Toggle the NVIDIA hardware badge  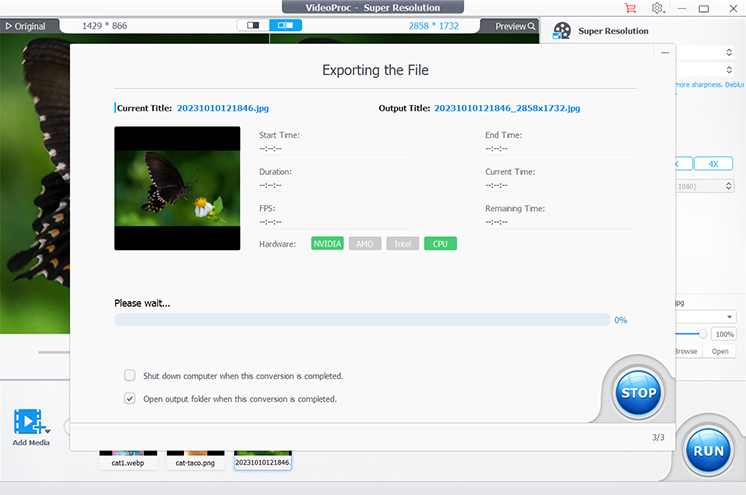[327, 244]
